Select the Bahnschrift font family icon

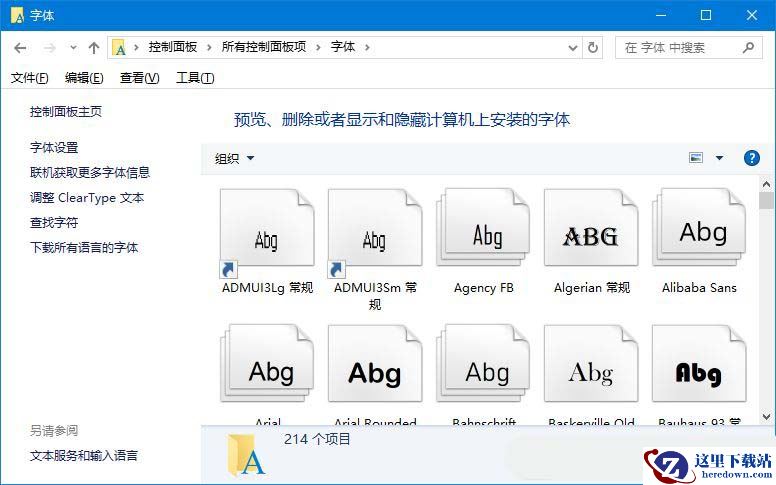(x=483, y=364)
